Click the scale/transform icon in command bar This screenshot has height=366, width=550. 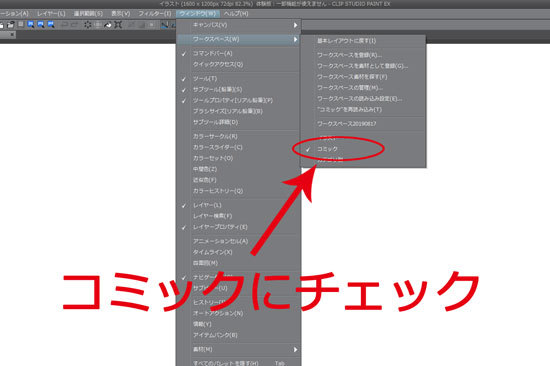coord(118,25)
